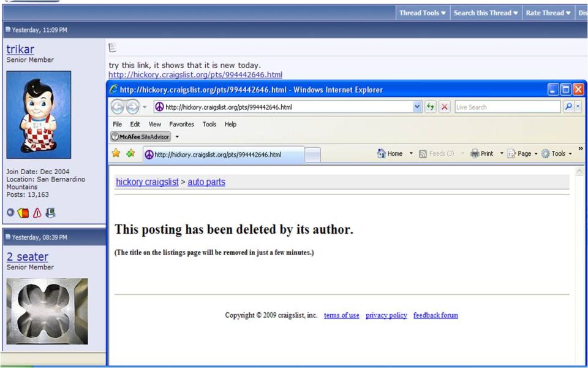Click trikar's Big Boy avatar image
Image resolution: width=588 pixels, height=368 pixels.
39,115
